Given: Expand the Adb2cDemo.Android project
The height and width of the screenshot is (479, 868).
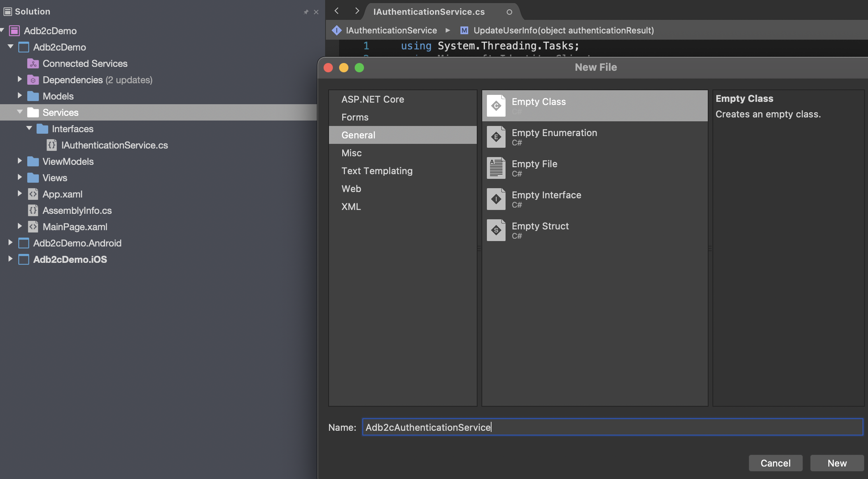Looking at the screenshot, I should [10, 243].
